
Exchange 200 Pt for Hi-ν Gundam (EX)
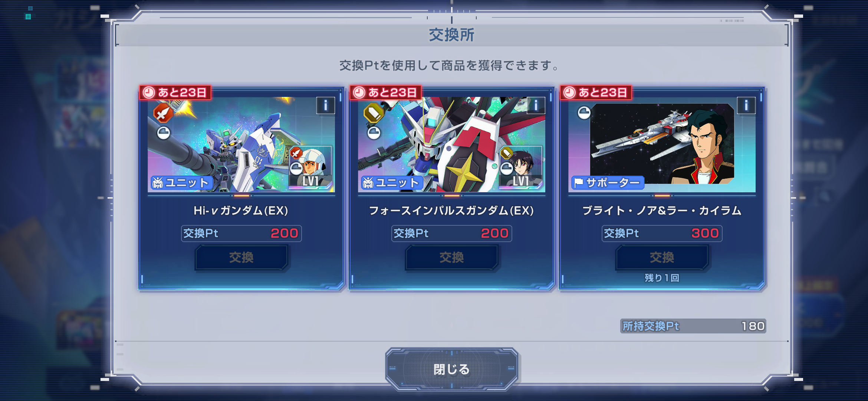(241, 257)
